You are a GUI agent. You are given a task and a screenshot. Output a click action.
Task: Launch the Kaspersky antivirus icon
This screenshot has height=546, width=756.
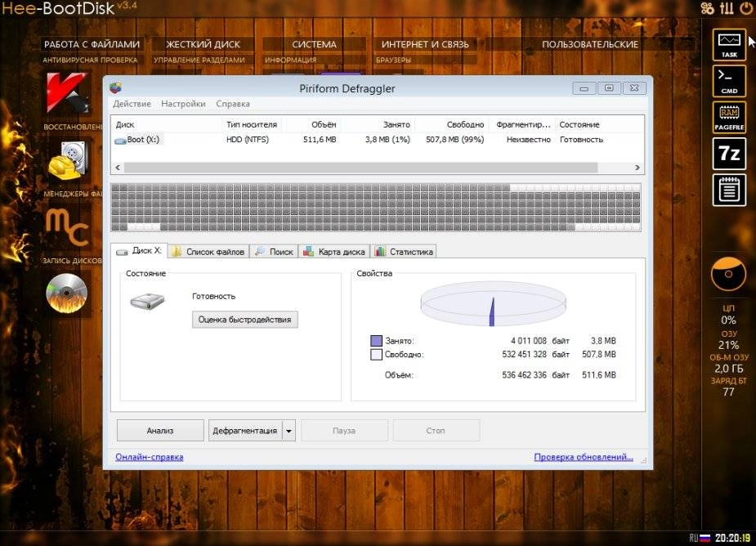coord(68,92)
